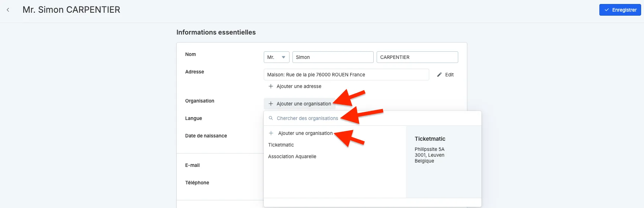Click the plus icon beside Ajouter une adresse
644x208 pixels.
(271, 86)
